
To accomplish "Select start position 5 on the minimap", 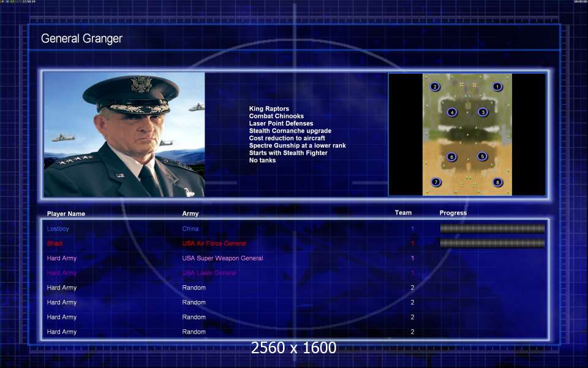I will (x=482, y=156).
